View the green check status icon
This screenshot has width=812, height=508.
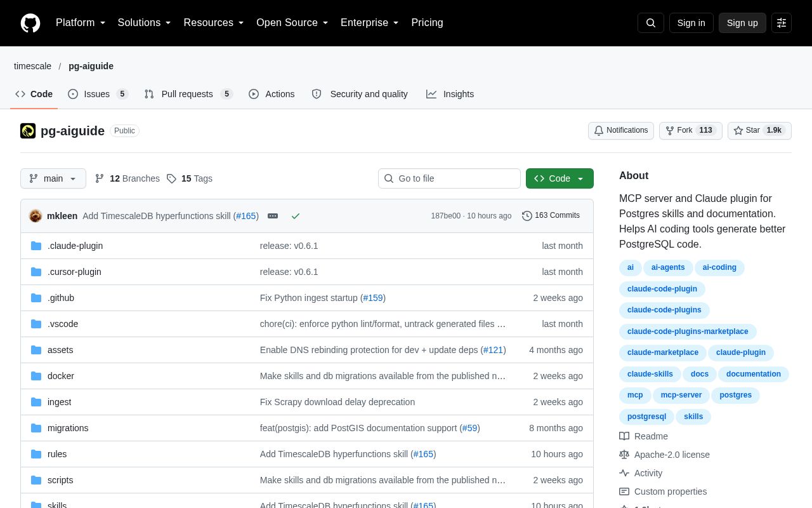tap(296, 216)
